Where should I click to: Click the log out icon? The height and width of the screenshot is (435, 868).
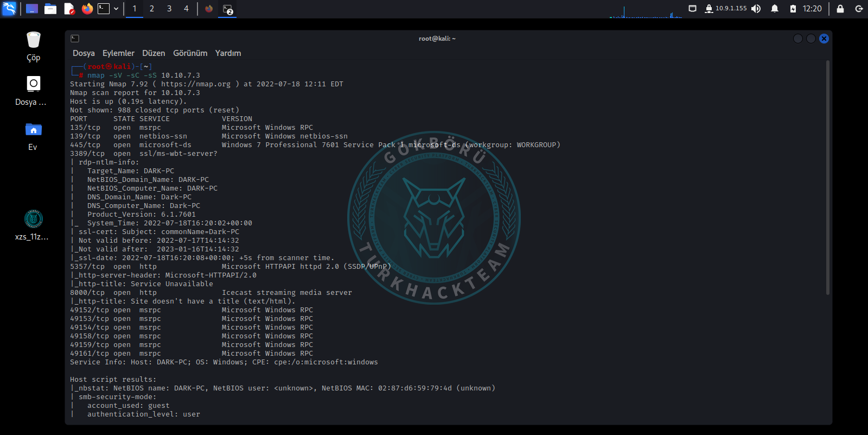pyautogui.click(x=859, y=9)
